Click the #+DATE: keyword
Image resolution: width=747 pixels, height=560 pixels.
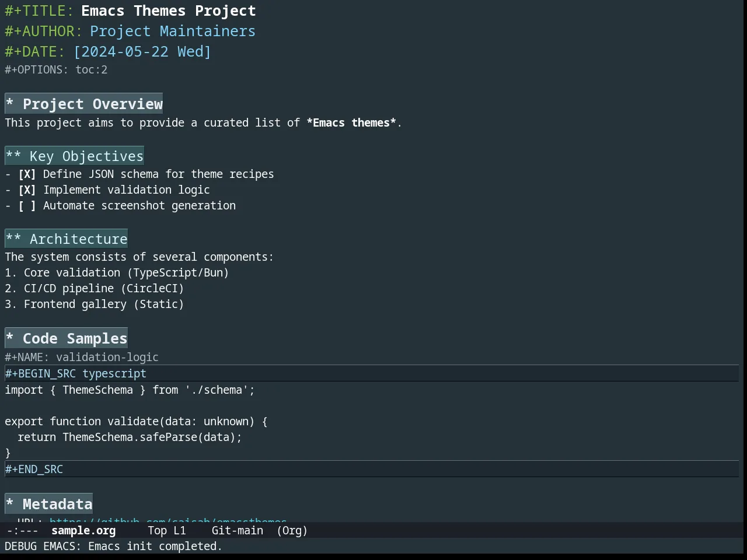tap(35, 51)
